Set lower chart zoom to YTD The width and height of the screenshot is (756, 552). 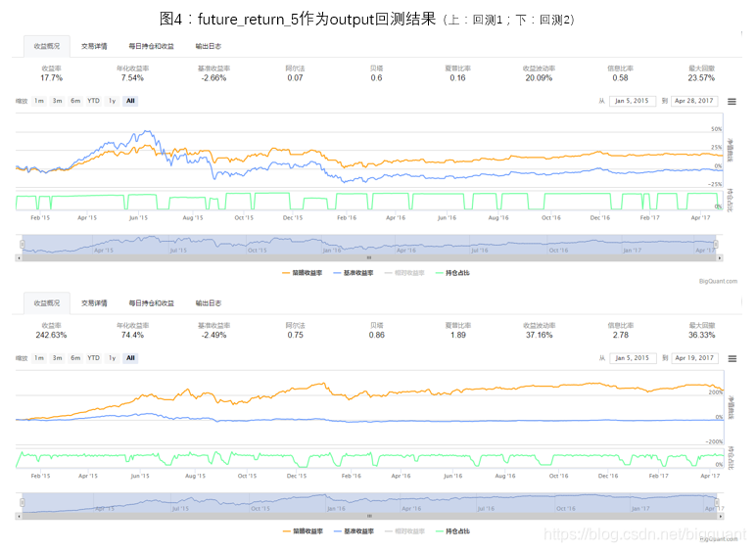94,358
